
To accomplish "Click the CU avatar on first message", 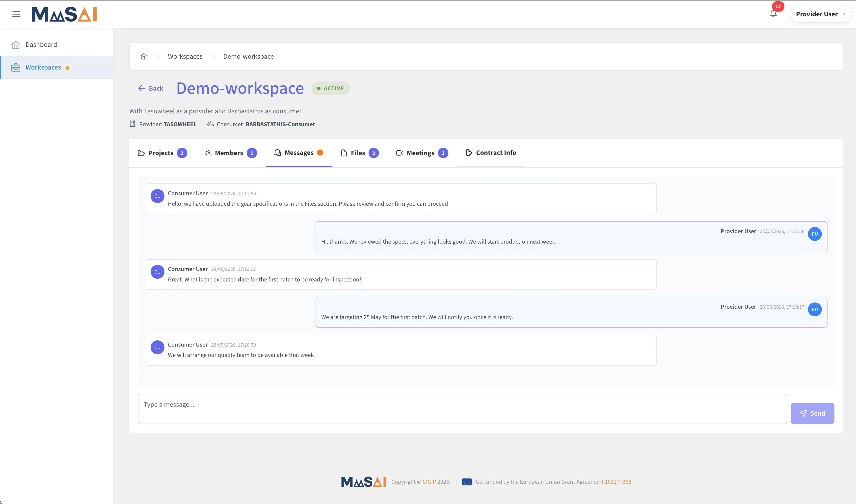I will (x=157, y=196).
